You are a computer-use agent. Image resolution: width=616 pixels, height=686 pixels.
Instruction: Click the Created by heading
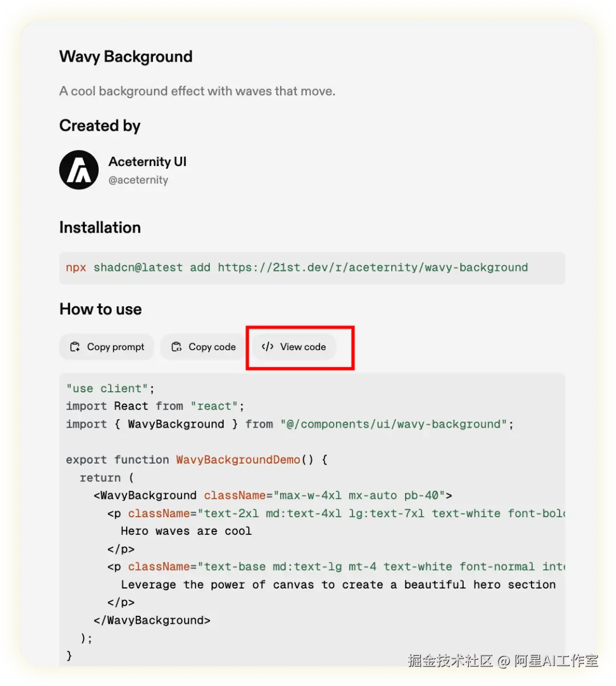[x=100, y=125]
